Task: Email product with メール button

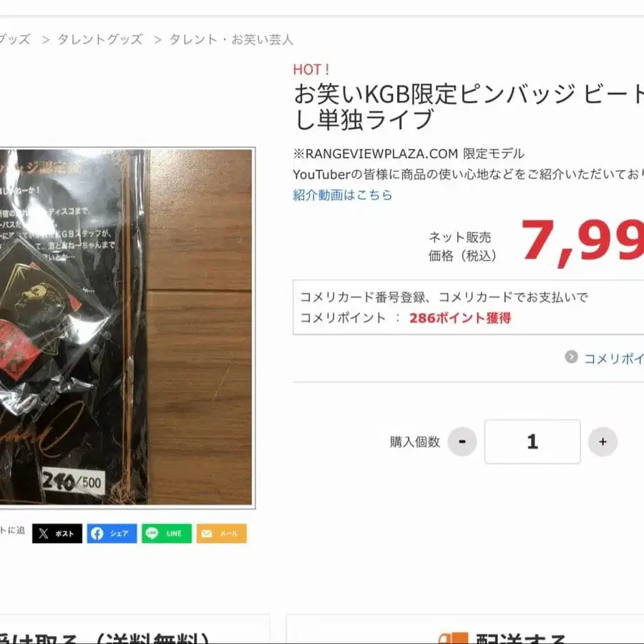Action: click(x=221, y=533)
